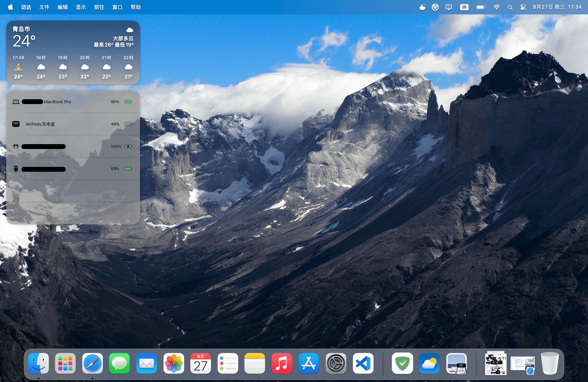Screen dimensions: 588x382
Task: Open the 编辑 menu
Action: [x=62, y=7]
